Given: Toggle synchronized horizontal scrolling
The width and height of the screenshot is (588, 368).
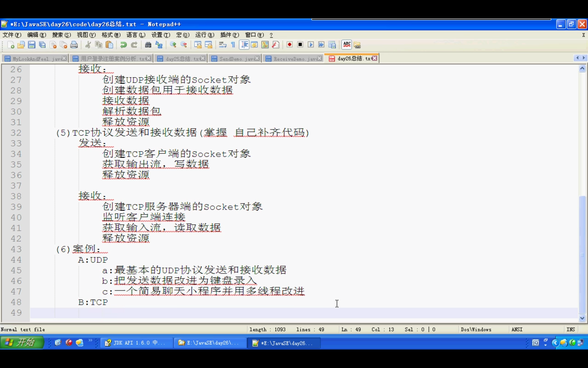Looking at the screenshot, I should (209, 45).
